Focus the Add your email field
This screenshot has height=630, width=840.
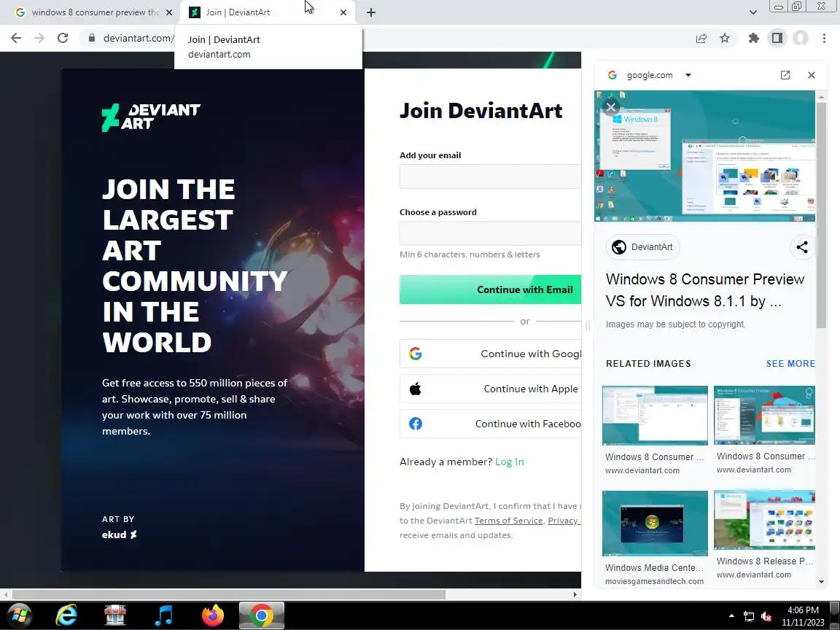tap(490, 176)
